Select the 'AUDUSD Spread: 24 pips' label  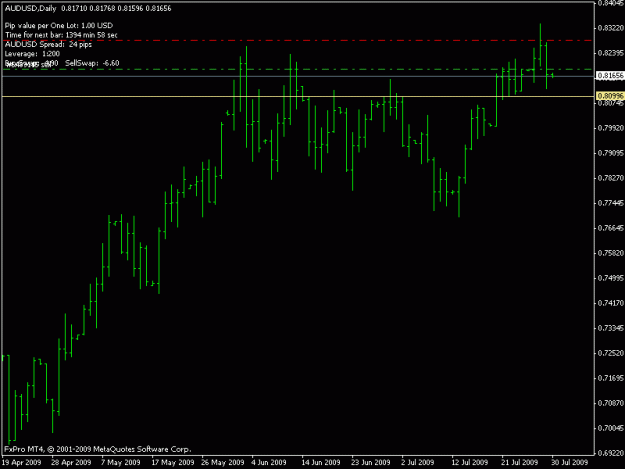click(x=48, y=44)
